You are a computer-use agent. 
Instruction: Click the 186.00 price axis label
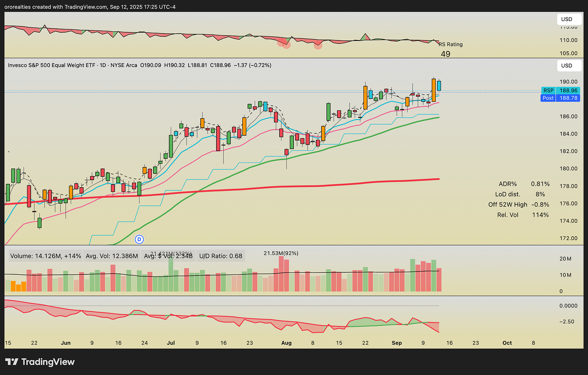(x=568, y=116)
